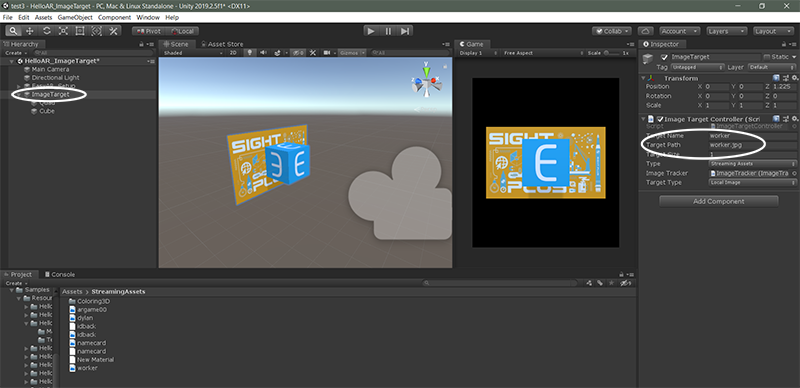The width and height of the screenshot is (800, 388).
Task: Start Play mode
Action: [x=371, y=31]
